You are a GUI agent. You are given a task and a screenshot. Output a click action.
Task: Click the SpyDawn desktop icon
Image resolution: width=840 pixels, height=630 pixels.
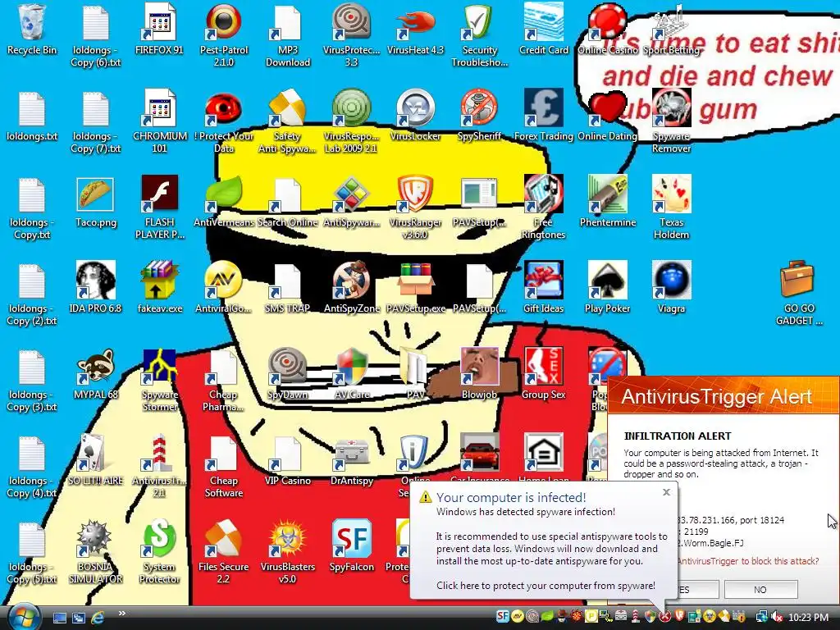coord(288,367)
